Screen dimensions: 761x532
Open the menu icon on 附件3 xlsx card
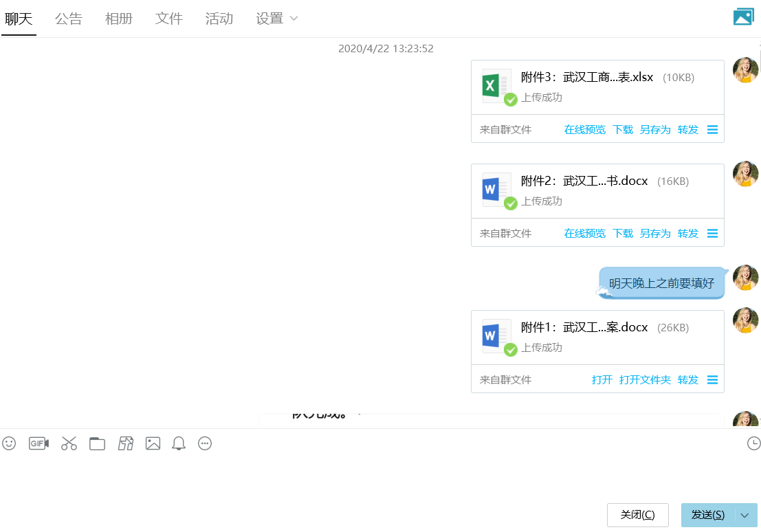(x=712, y=129)
